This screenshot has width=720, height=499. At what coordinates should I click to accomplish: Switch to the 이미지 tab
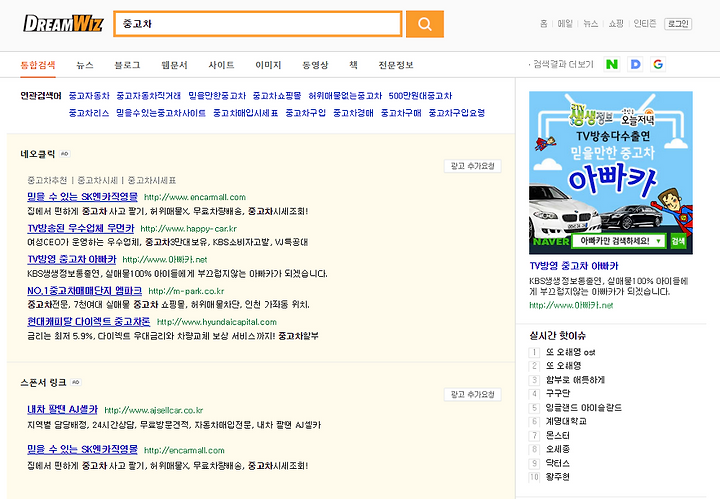click(268, 65)
